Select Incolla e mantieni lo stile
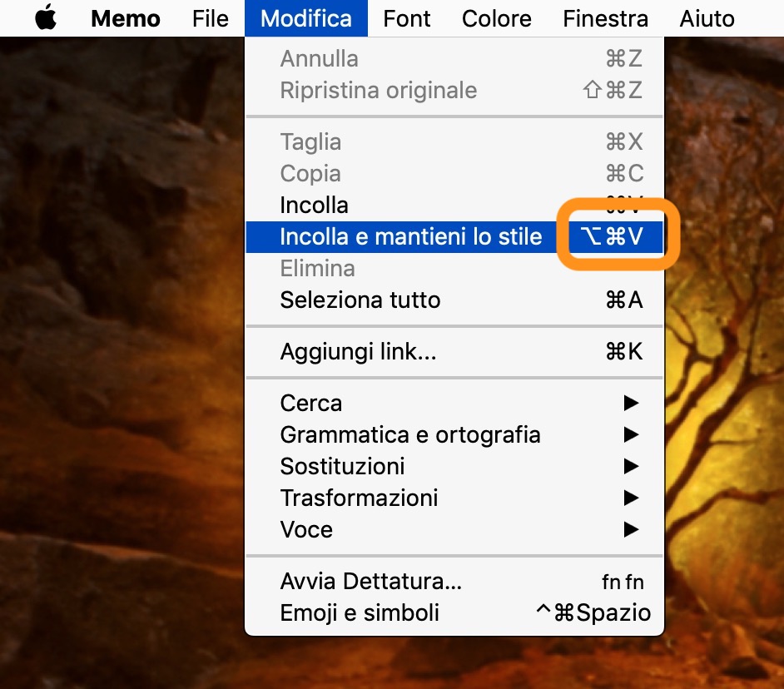This screenshot has height=689, width=784. [x=411, y=237]
